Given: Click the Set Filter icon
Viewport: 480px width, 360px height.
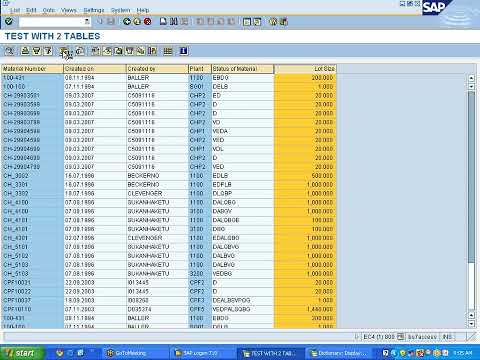Looking at the screenshot, I should (x=48, y=51).
